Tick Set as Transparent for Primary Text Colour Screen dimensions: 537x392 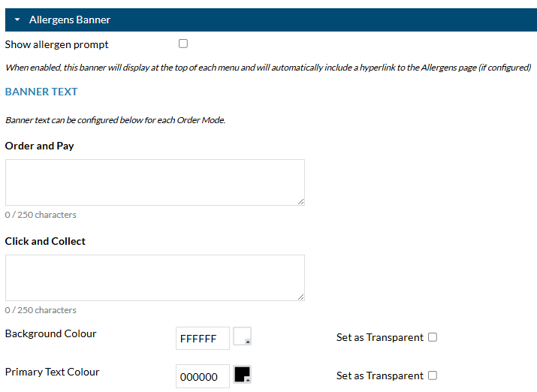[433, 375]
